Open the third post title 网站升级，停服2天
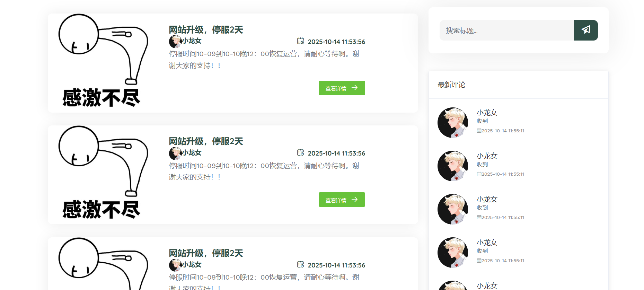The image size is (644, 290). pyautogui.click(x=206, y=253)
